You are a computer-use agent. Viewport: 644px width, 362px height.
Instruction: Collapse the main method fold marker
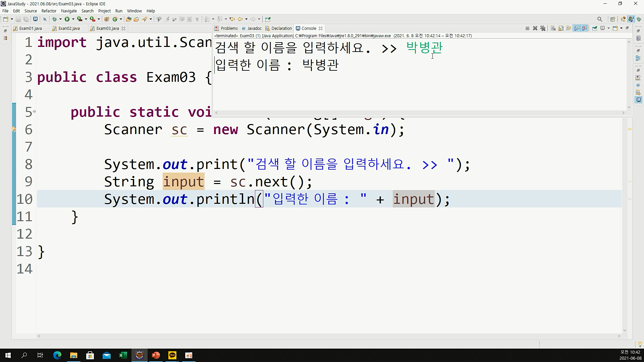[x=34, y=112]
